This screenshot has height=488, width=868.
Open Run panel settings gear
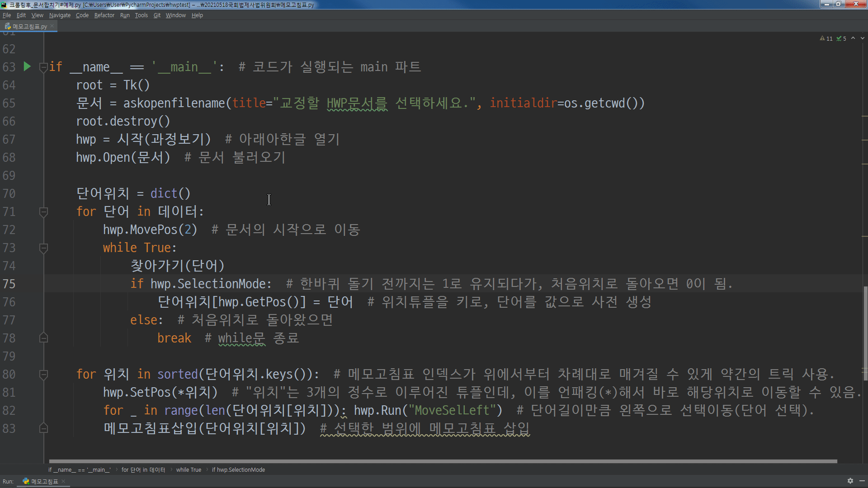pyautogui.click(x=850, y=481)
